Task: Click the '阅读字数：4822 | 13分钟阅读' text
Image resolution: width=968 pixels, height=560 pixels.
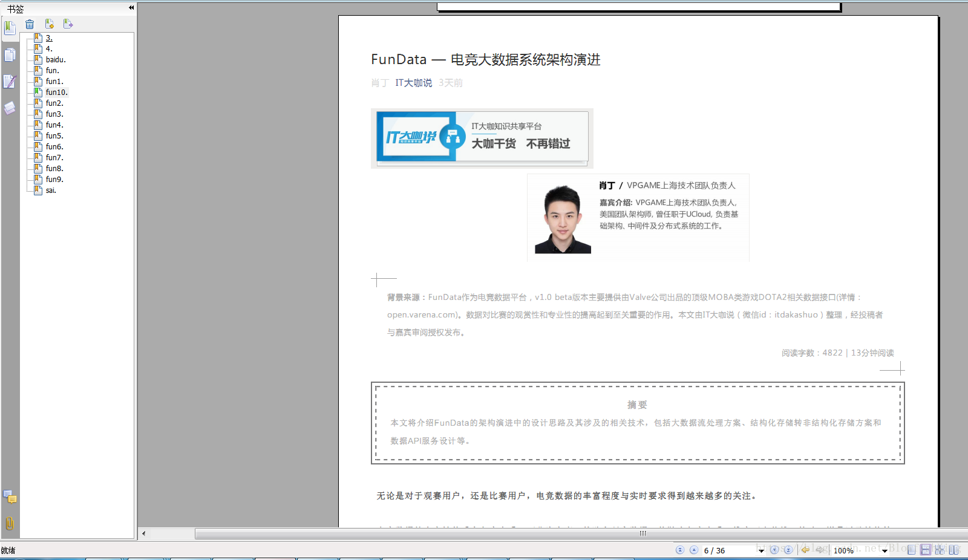Action: pyautogui.click(x=837, y=353)
